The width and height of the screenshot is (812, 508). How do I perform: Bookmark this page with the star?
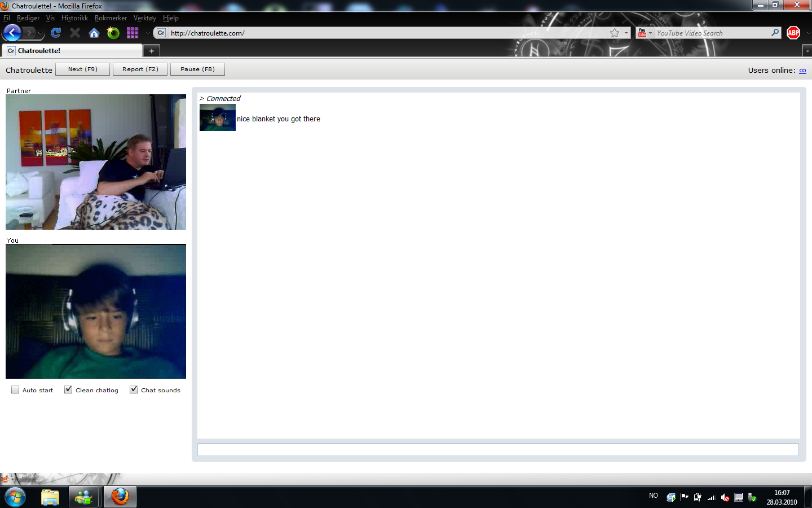click(x=615, y=33)
